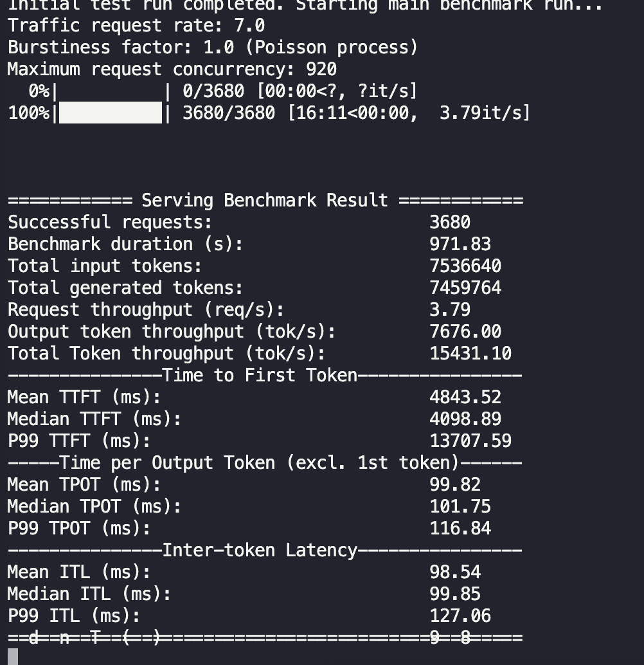The width and height of the screenshot is (644, 665).
Task: Click the completed 100% progress bar
Action: coord(111,113)
